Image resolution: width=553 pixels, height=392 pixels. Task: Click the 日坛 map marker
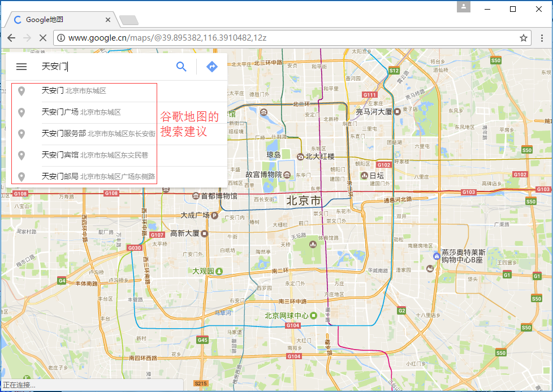point(364,175)
